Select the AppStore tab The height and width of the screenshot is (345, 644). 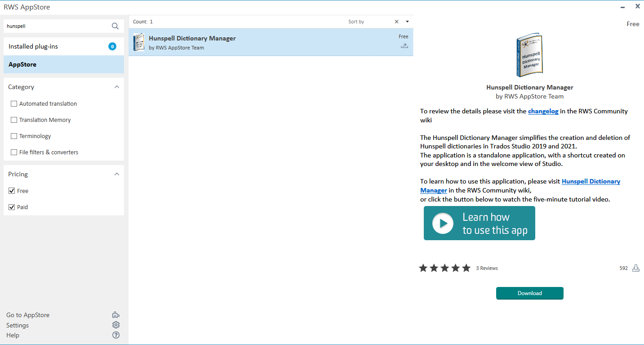coord(64,64)
